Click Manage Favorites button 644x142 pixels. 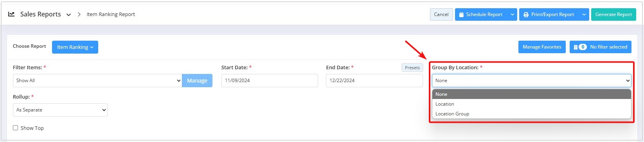[x=542, y=47]
